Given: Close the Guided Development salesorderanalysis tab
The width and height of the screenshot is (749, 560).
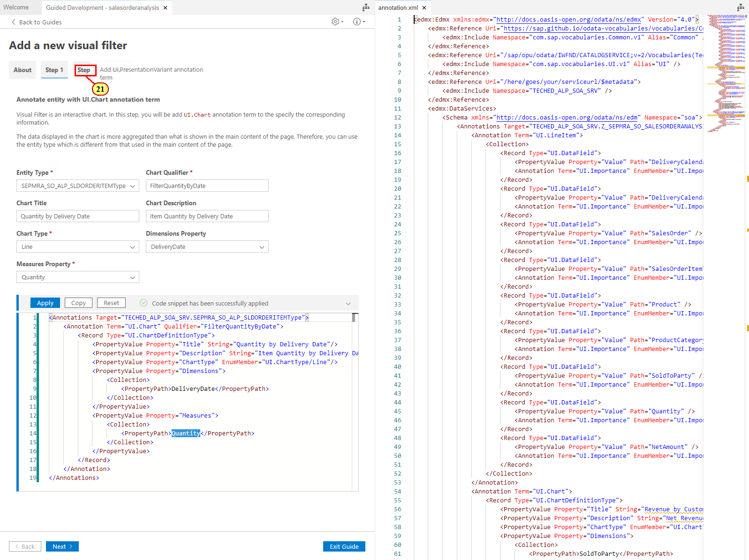Looking at the screenshot, I should (x=165, y=7).
